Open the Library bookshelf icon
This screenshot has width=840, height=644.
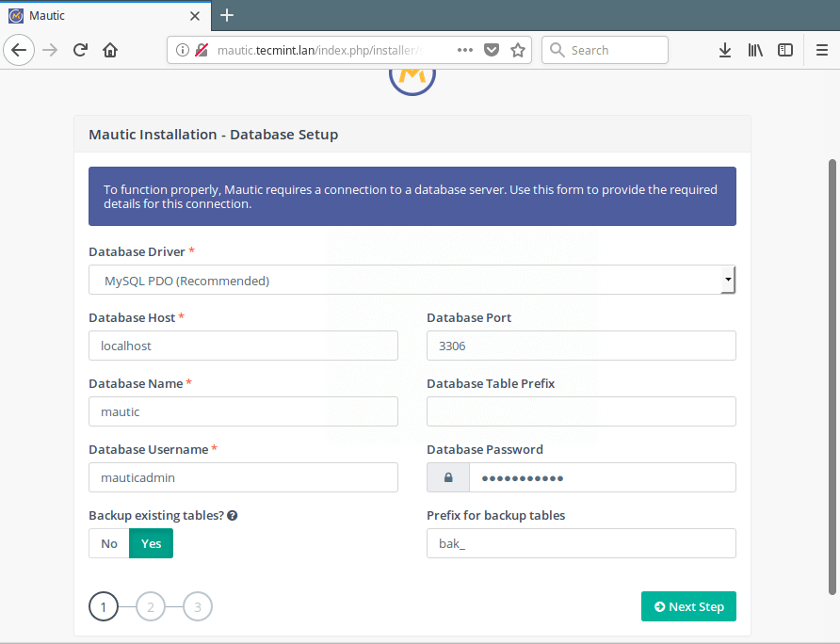coord(755,50)
